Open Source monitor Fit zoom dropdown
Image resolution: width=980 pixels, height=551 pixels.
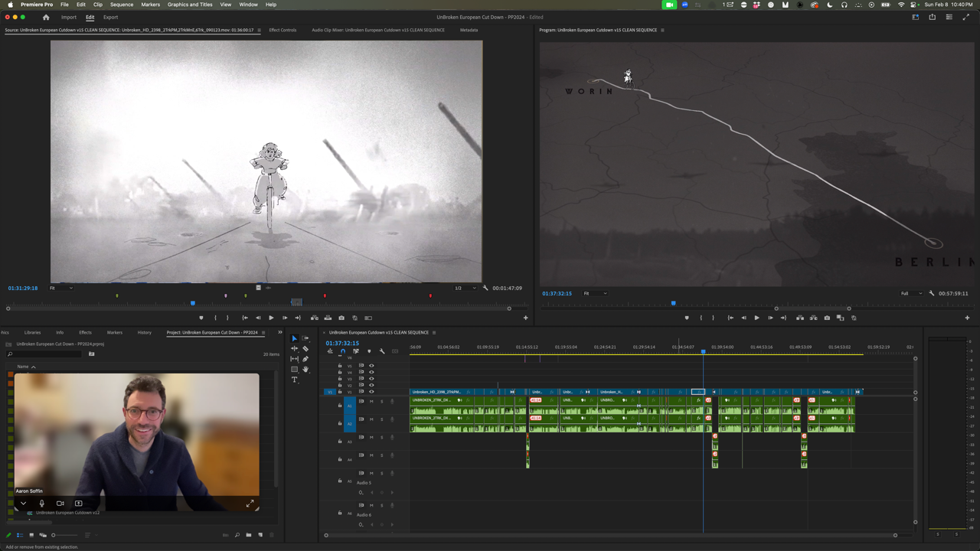[x=61, y=289]
